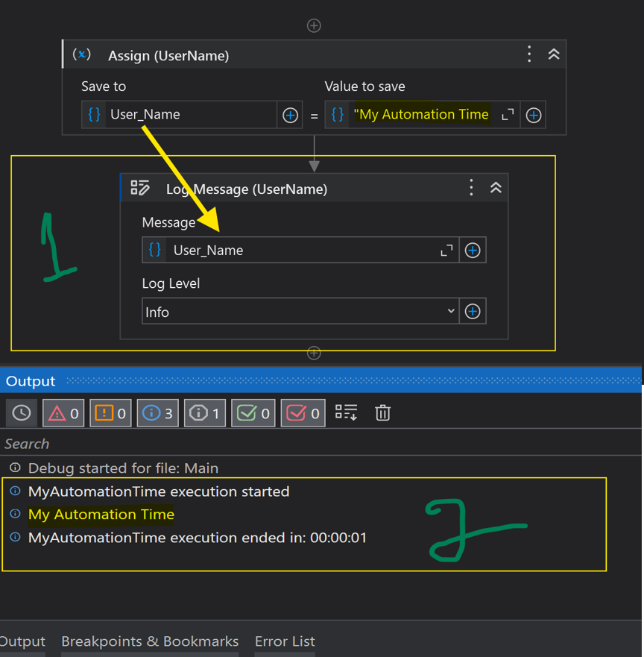
Task: Toggle trace messages filter showing 1
Action: 205,413
